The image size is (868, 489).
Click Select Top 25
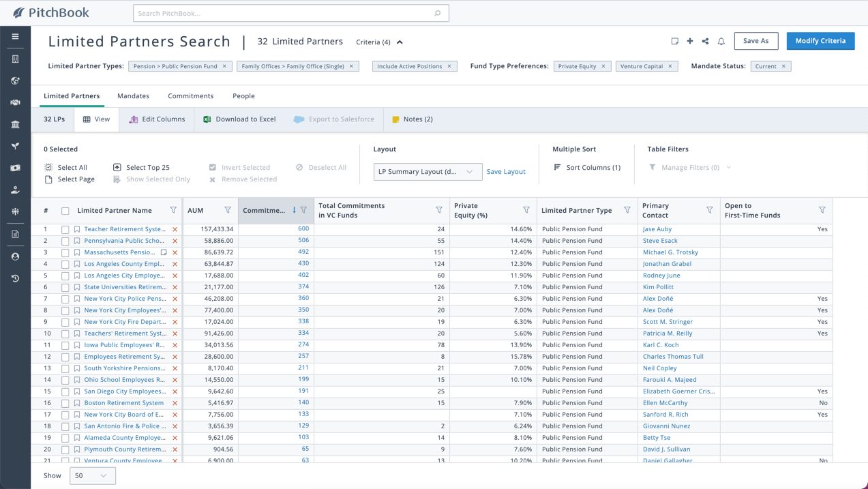click(141, 168)
